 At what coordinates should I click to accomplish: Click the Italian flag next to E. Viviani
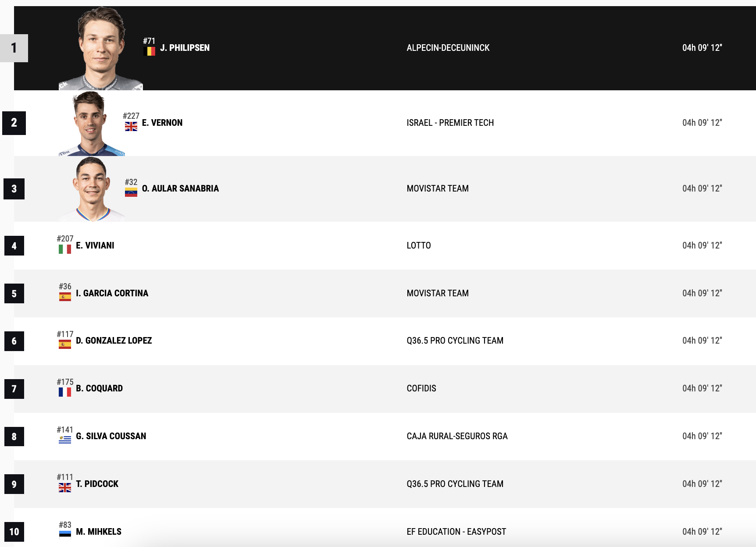65,249
